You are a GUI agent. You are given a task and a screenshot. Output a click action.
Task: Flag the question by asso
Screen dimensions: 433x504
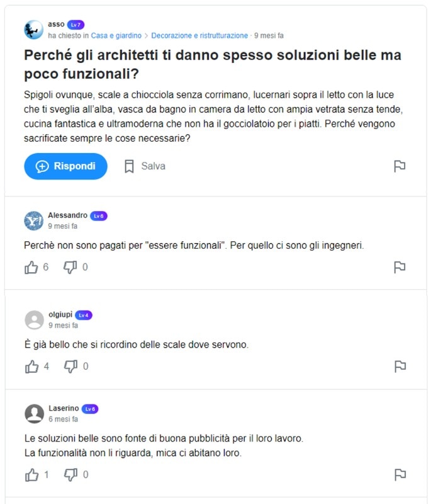click(x=399, y=166)
